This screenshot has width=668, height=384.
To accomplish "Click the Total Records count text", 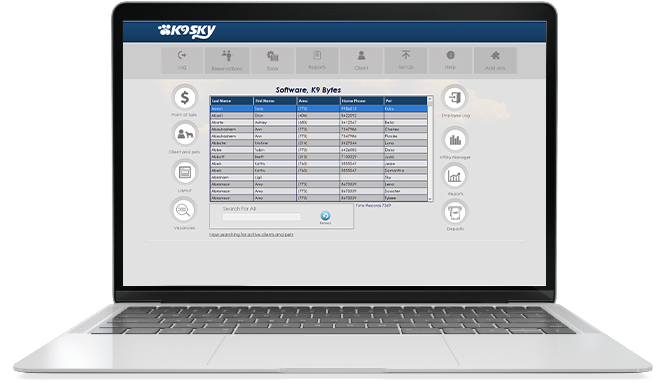I will coord(373,205).
